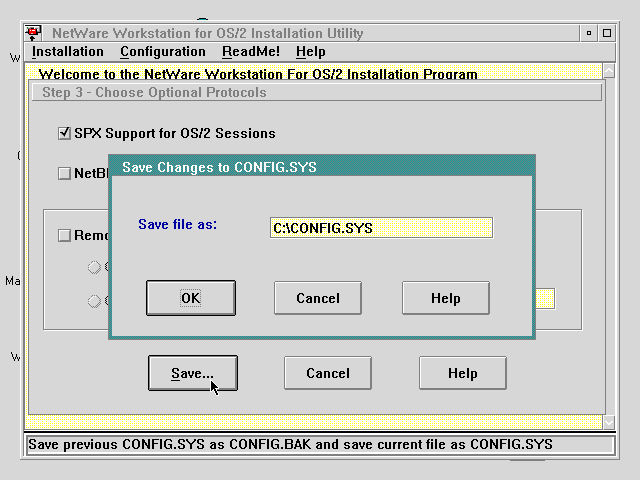
Task: Minimize the NetWare Installation Utility window
Action: 589,33
